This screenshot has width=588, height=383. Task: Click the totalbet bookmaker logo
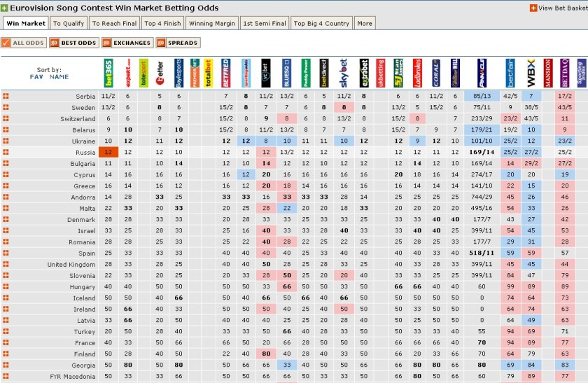[208, 73]
